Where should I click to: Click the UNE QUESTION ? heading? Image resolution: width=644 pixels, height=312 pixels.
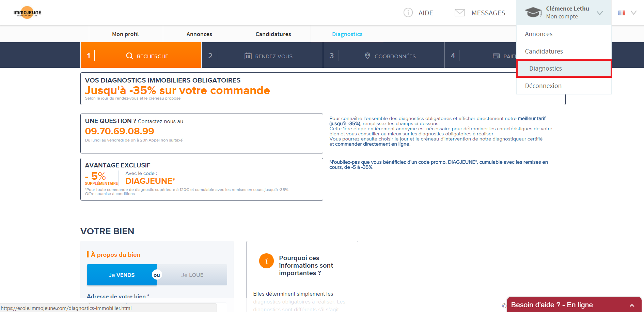tap(111, 121)
